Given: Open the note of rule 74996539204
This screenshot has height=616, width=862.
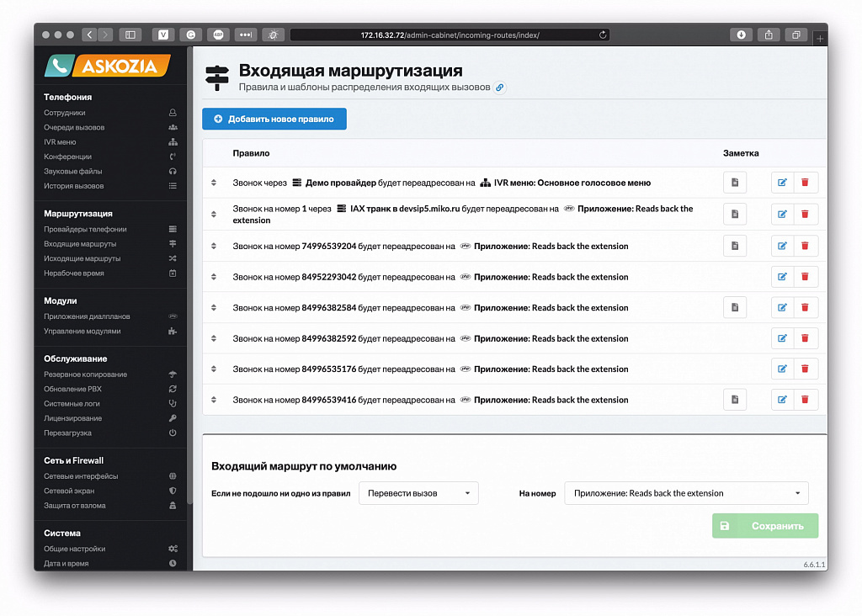Looking at the screenshot, I should click(735, 246).
